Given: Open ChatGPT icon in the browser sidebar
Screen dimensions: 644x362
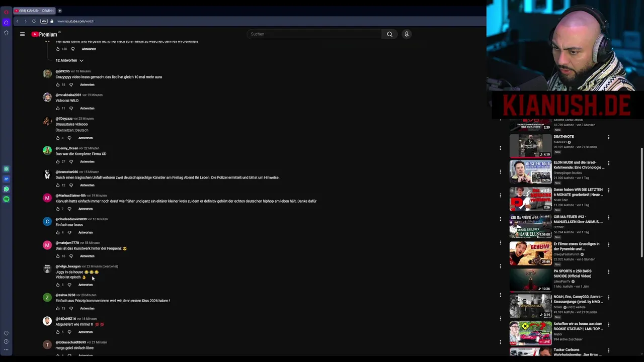Looking at the screenshot, I should click(x=6, y=169).
